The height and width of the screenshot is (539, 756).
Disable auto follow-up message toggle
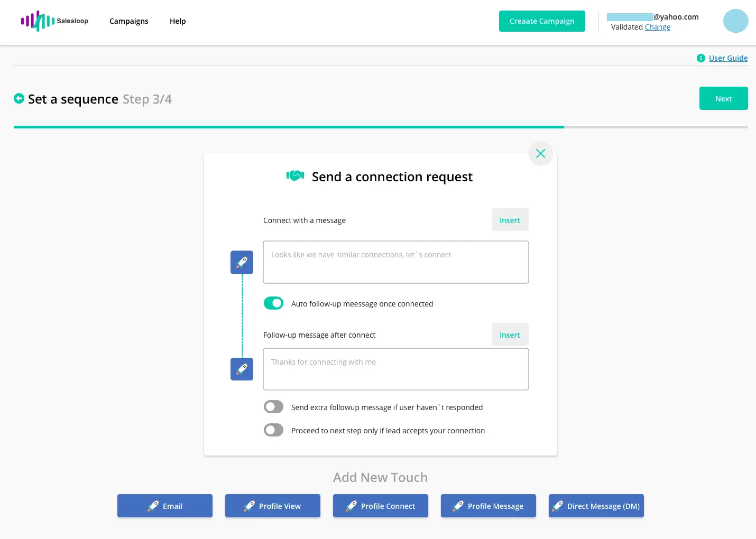[x=273, y=303]
